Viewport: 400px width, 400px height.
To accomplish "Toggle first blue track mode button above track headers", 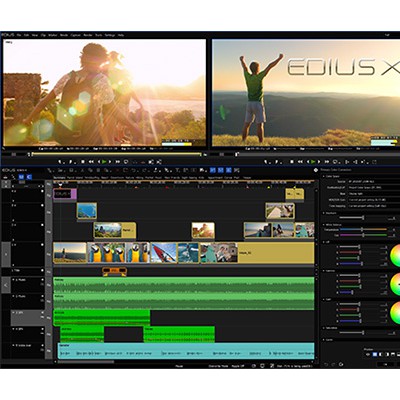I will [21, 177].
